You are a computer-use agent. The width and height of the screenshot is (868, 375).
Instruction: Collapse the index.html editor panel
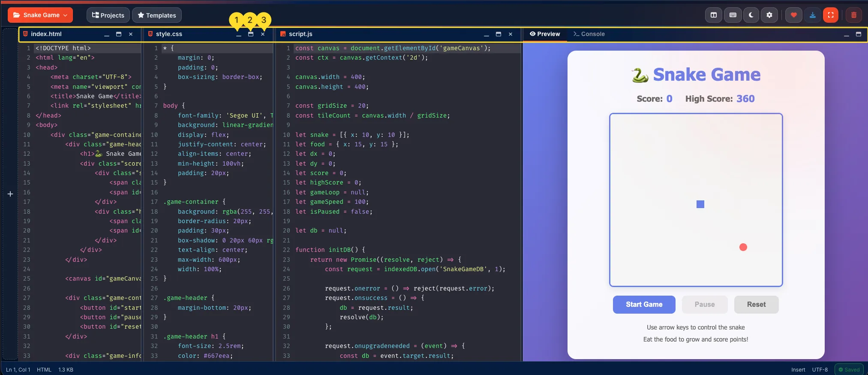[107, 34]
